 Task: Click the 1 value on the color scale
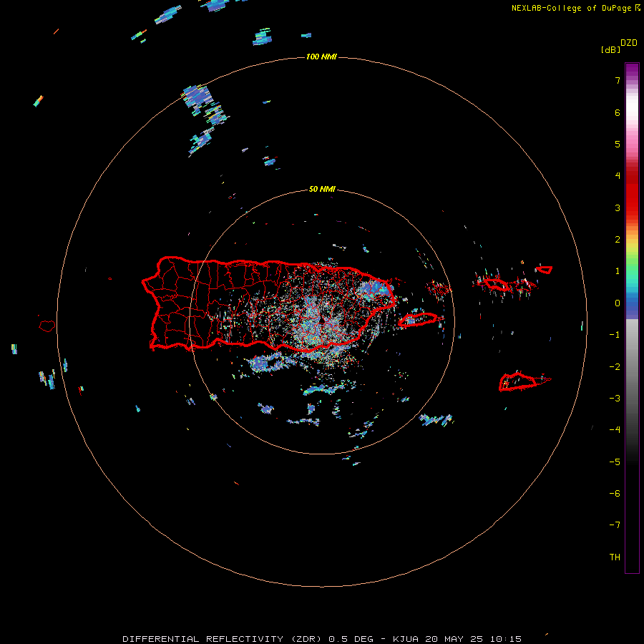(x=618, y=271)
